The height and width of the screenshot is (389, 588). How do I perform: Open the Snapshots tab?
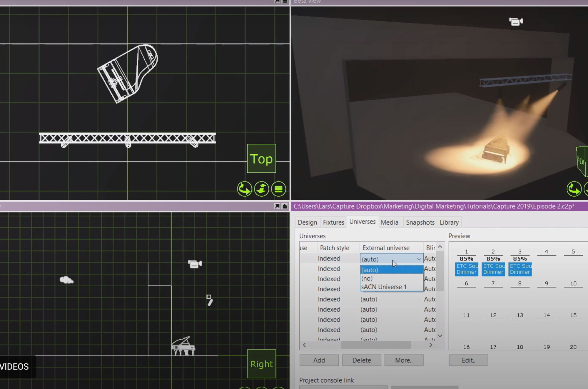420,222
